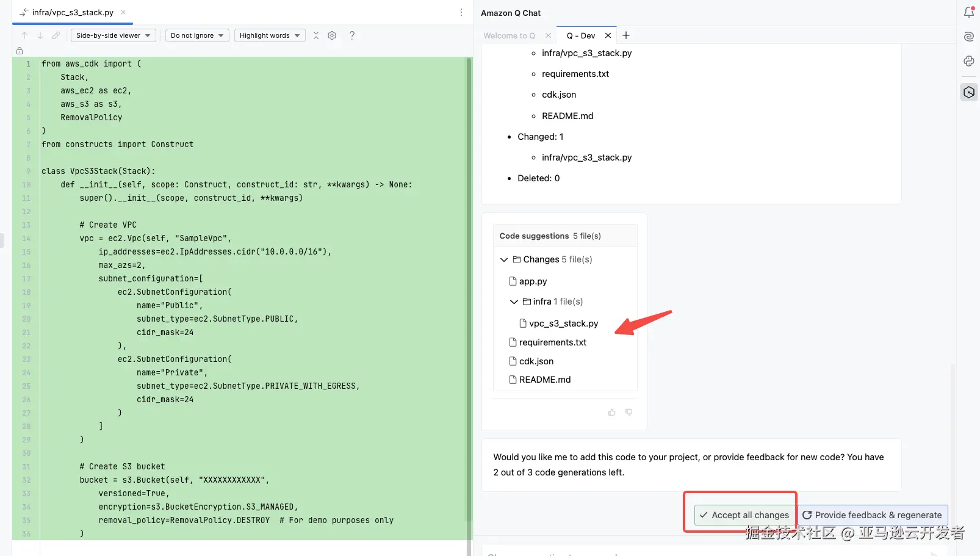Screen dimensions: 980x556
Task: Click README.md in the summary bullet list
Action: [x=567, y=116]
